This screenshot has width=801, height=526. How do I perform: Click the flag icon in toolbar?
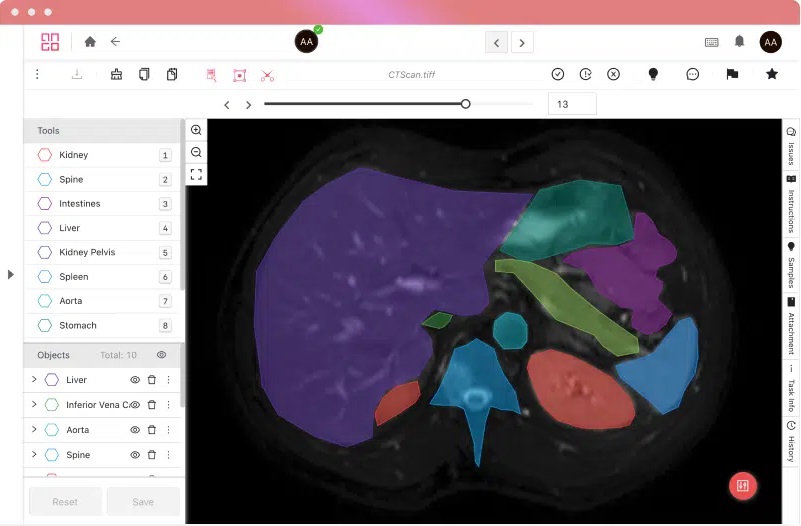pyautogui.click(x=732, y=74)
